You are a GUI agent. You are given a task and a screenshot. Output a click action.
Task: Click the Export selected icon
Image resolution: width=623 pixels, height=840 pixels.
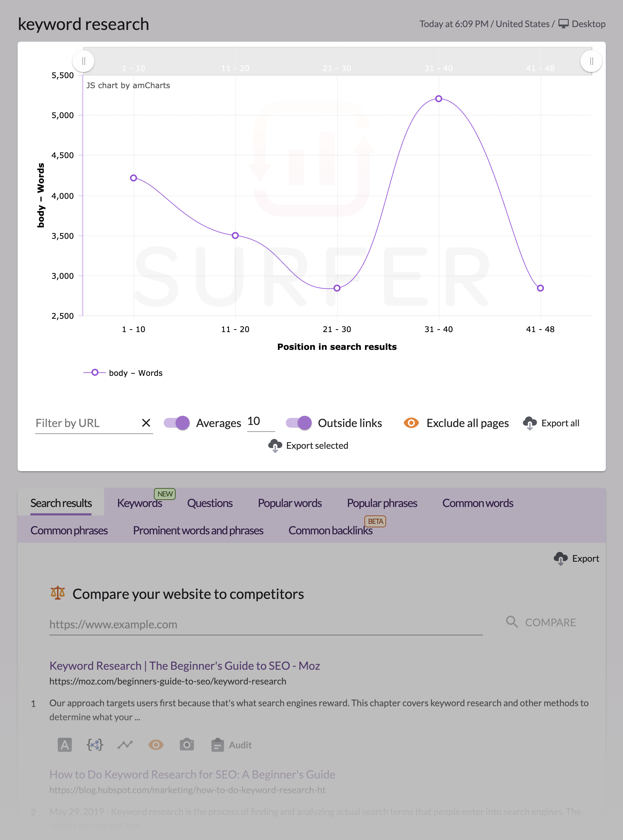[274, 445]
